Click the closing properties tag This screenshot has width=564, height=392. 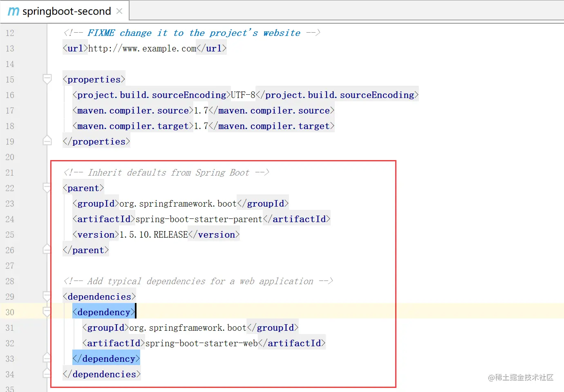coord(96,142)
